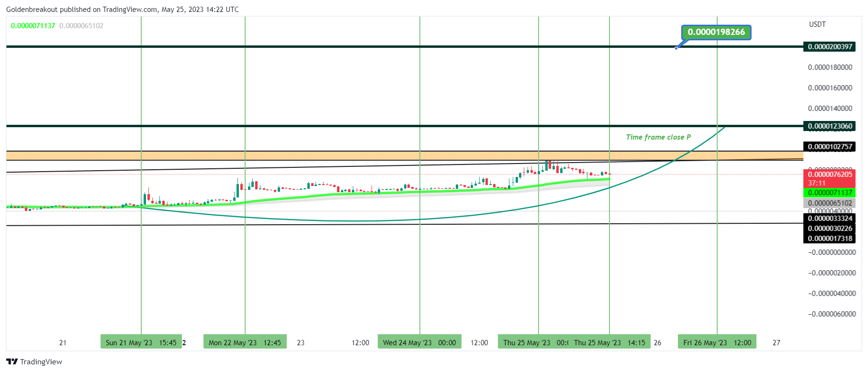The width and height of the screenshot is (868, 372).
Task: Click the Thu 25 May '23 14:15 marker
Action: pyautogui.click(x=609, y=342)
